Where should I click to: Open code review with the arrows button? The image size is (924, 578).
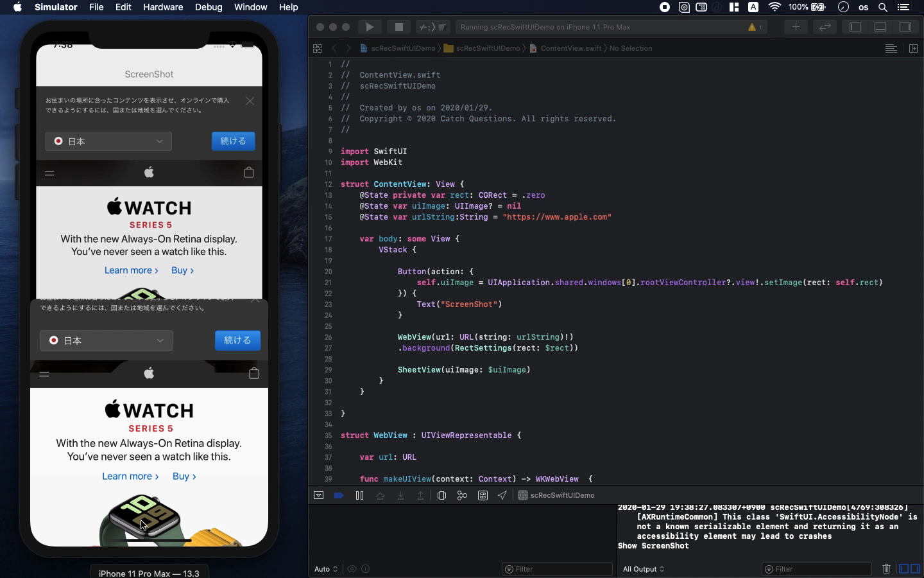click(825, 27)
